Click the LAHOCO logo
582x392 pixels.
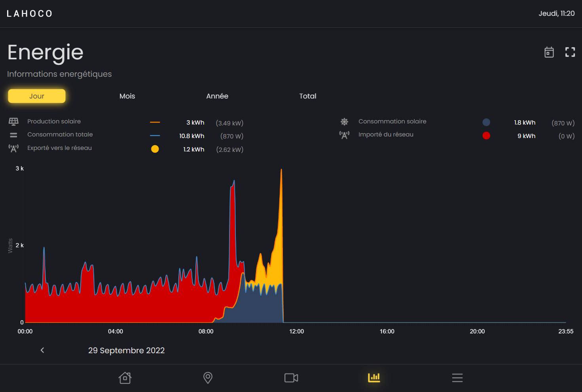point(30,14)
